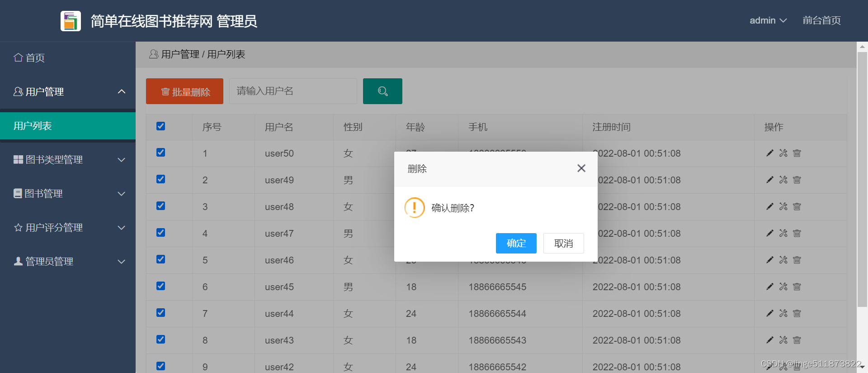
Task: Click the trash icon in user46 row
Action: click(x=797, y=260)
